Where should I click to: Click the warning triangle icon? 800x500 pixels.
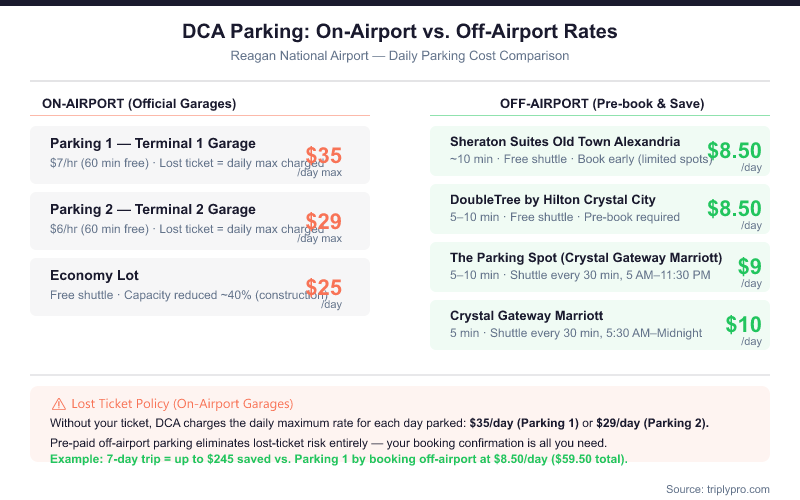[58, 404]
